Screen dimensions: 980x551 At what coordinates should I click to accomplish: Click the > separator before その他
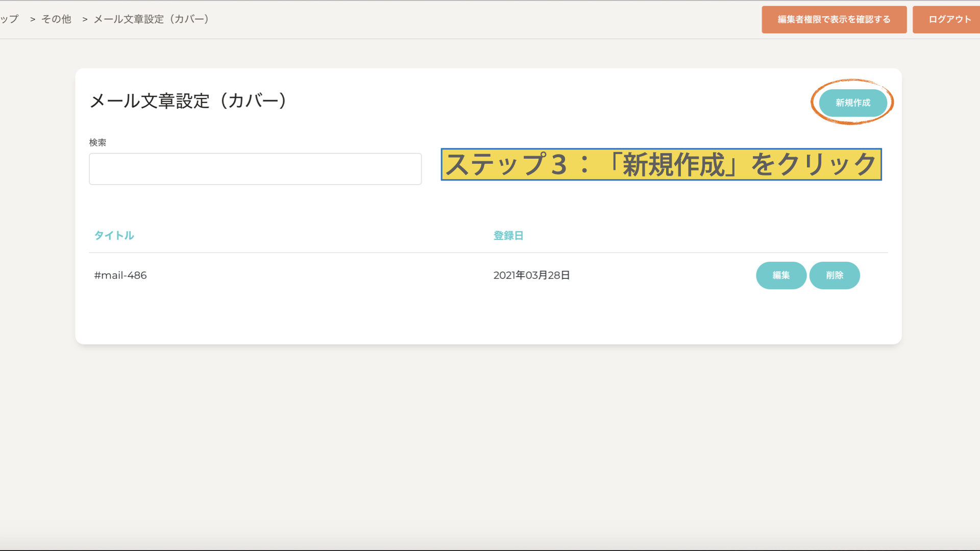pos(33,19)
